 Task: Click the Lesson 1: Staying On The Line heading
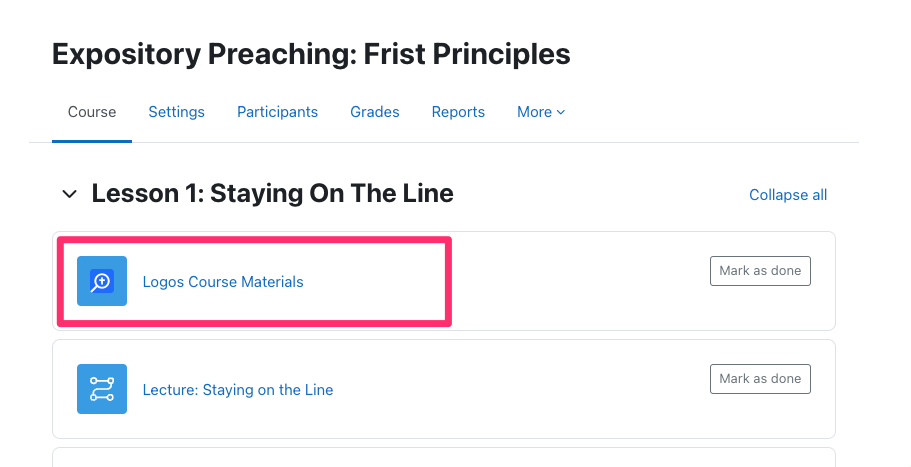(272, 193)
